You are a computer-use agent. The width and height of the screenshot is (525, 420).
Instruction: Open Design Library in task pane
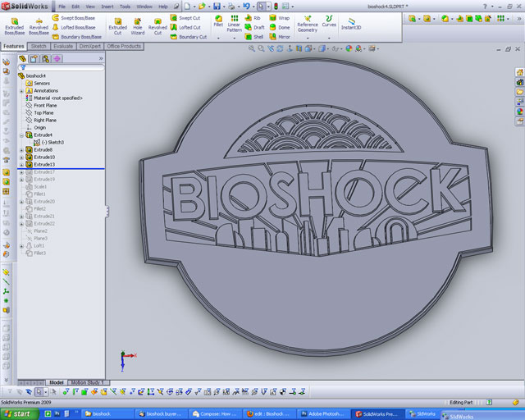click(x=519, y=82)
